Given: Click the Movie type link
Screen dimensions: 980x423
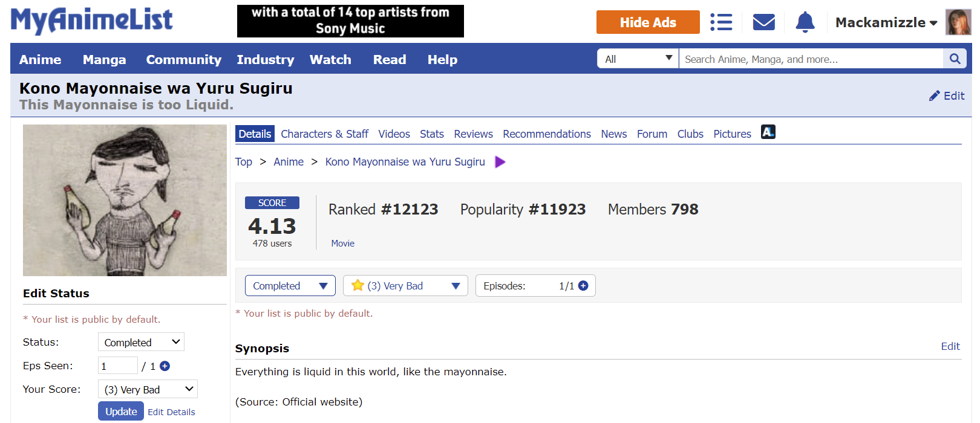Looking at the screenshot, I should pyautogui.click(x=343, y=243).
